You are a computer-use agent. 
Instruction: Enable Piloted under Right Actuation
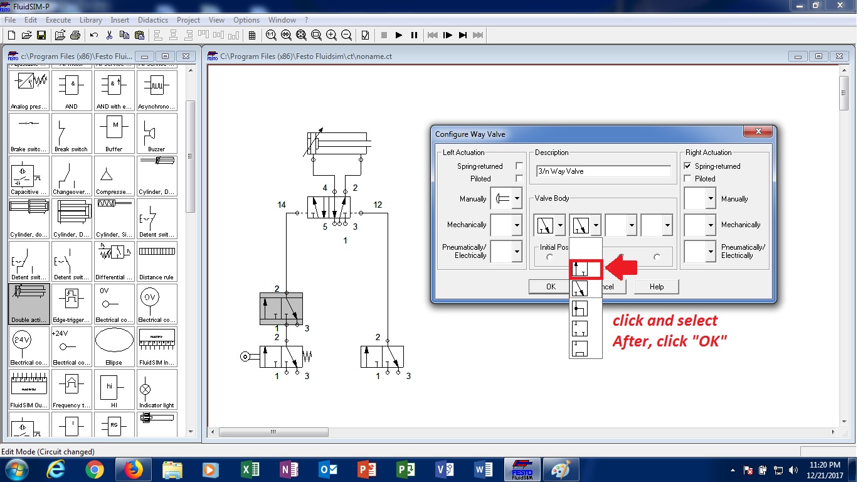coord(688,179)
